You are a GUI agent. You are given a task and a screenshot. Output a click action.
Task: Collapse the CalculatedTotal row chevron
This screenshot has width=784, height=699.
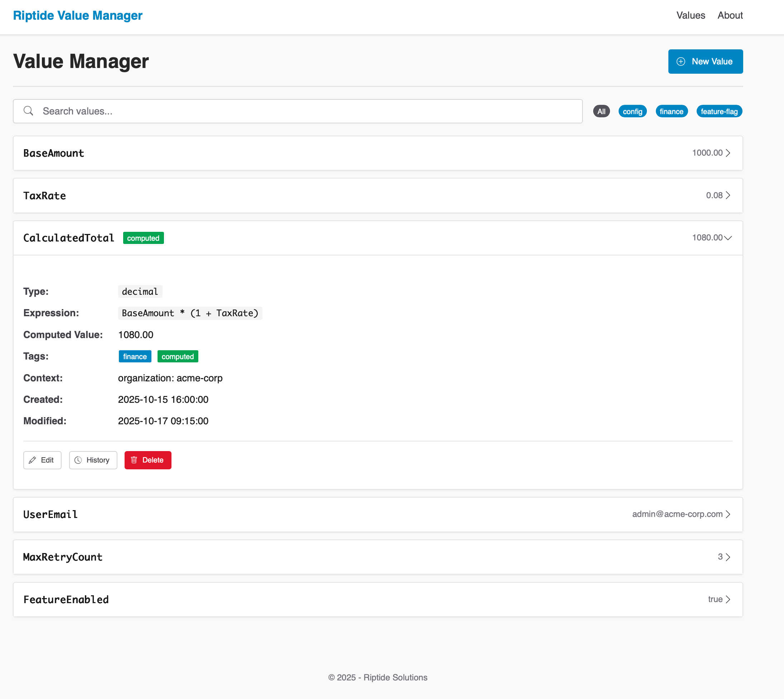728,238
